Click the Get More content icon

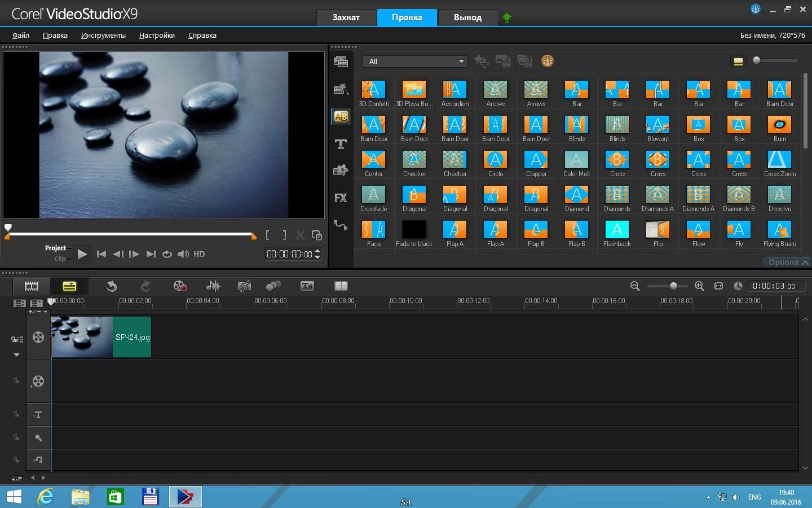[x=548, y=61]
